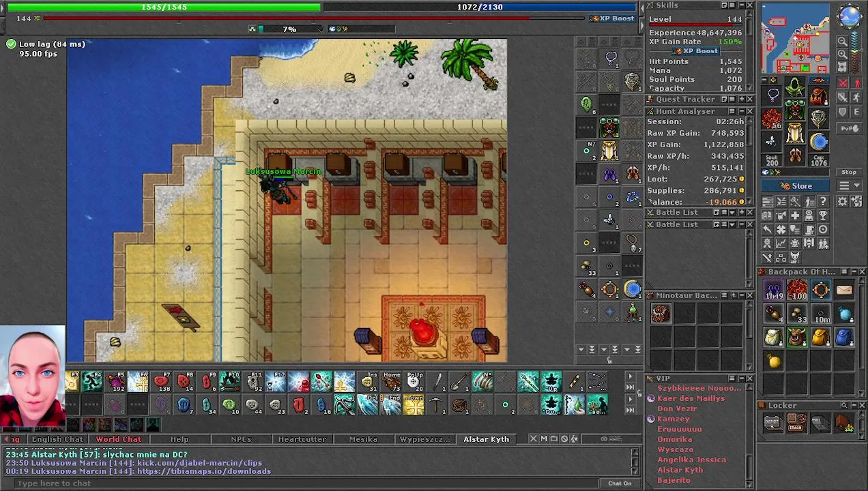Switch to the English Chat tab
Image resolution: width=868 pixels, height=491 pixels.
pos(57,439)
